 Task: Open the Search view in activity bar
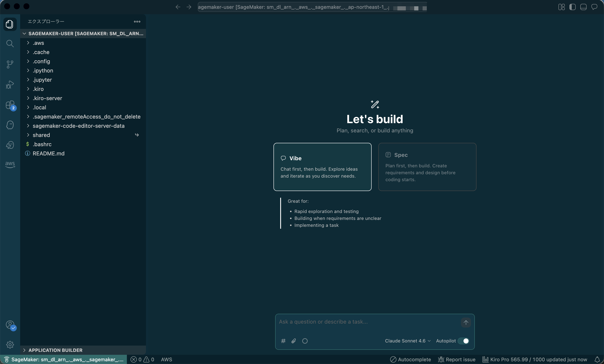(x=10, y=44)
